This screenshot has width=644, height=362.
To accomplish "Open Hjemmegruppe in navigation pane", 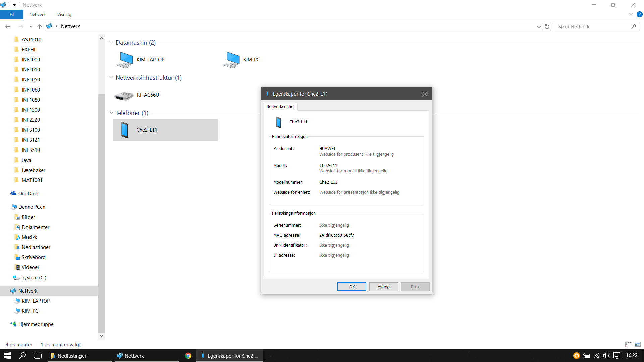I will click(36, 324).
